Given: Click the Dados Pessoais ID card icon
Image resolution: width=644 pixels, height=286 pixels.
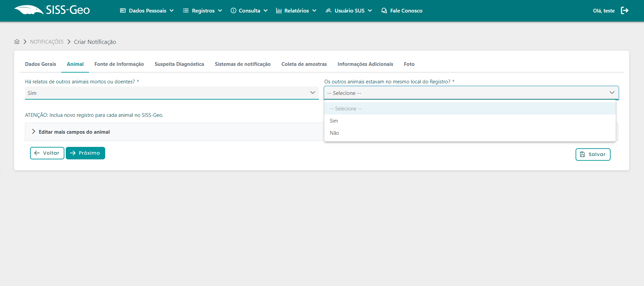Looking at the screenshot, I should point(123,10).
